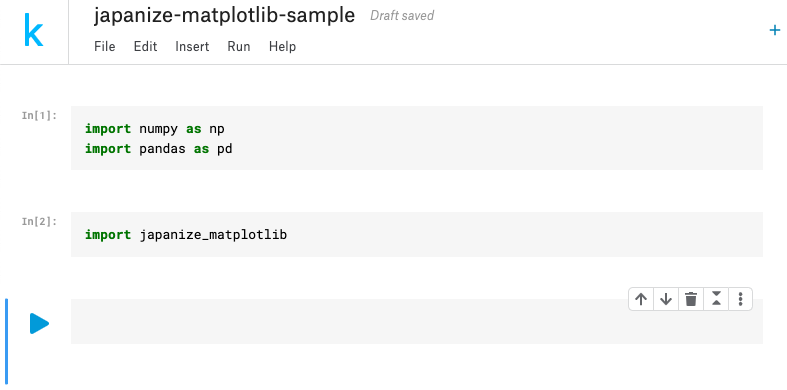Click the notebook title japanize-matplotlib-sample
Screen dimensions: 787x390
[x=224, y=16]
